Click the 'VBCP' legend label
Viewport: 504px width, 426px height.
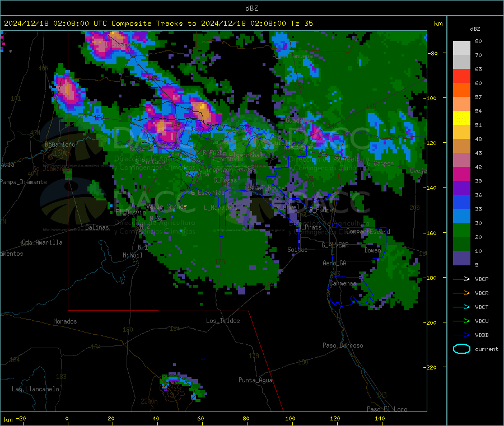482,279
